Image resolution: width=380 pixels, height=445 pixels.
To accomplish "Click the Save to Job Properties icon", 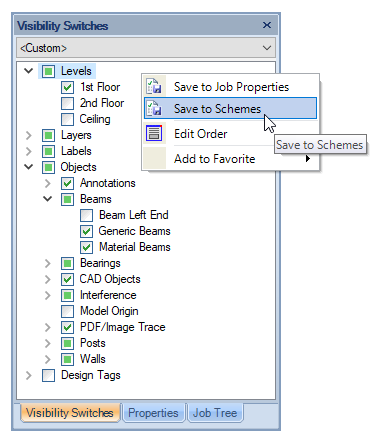I will [154, 86].
